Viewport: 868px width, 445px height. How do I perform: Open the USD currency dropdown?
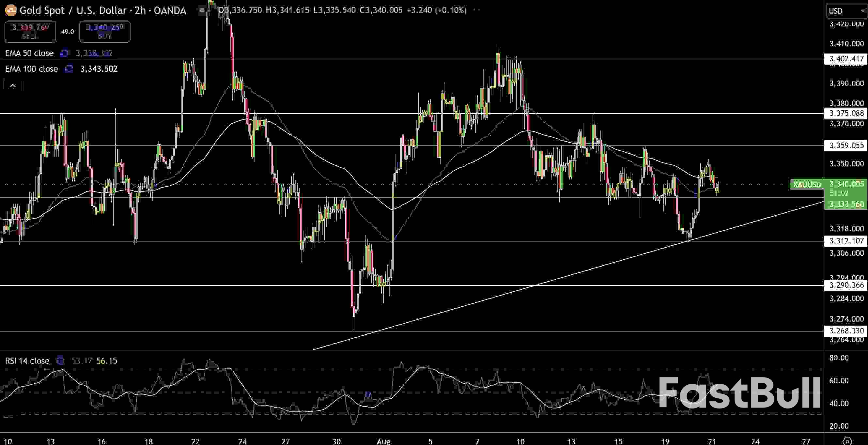click(846, 11)
